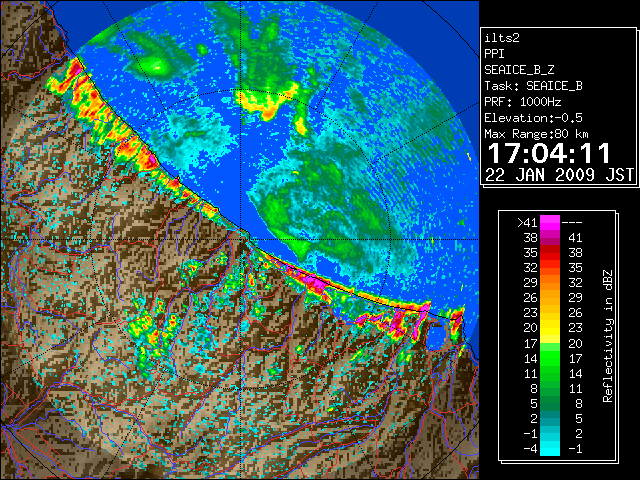Viewport: 640px width, 480px height.
Task: Select the 'Elevation:-0.5' text
Action: pos(533,118)
